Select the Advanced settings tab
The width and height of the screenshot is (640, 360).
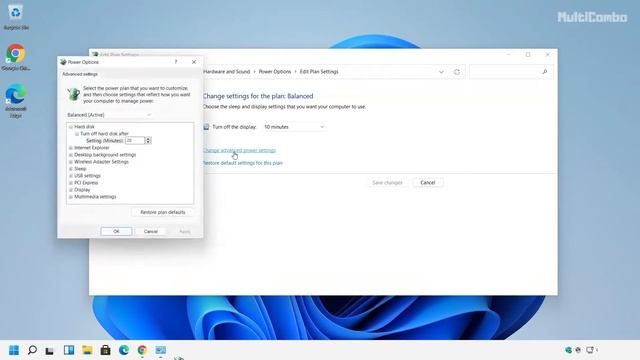click(80, 74)
